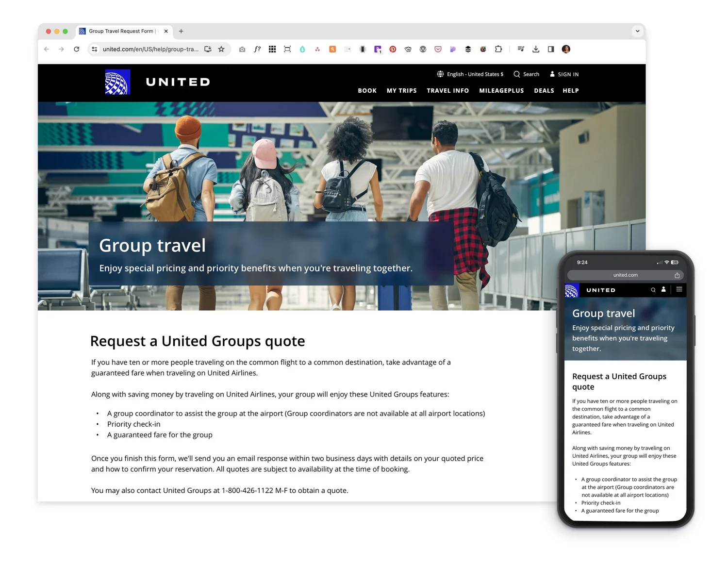Click SIGN IN on the United header

point(563,74)
